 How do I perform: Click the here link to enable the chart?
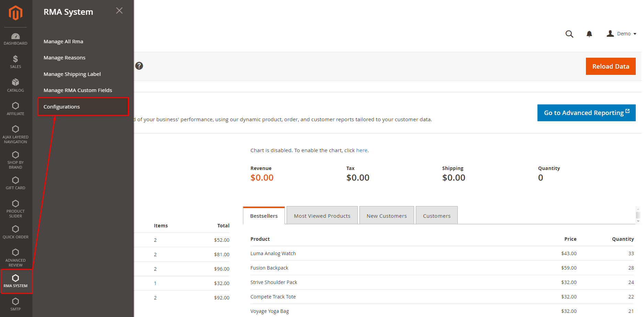362,150
